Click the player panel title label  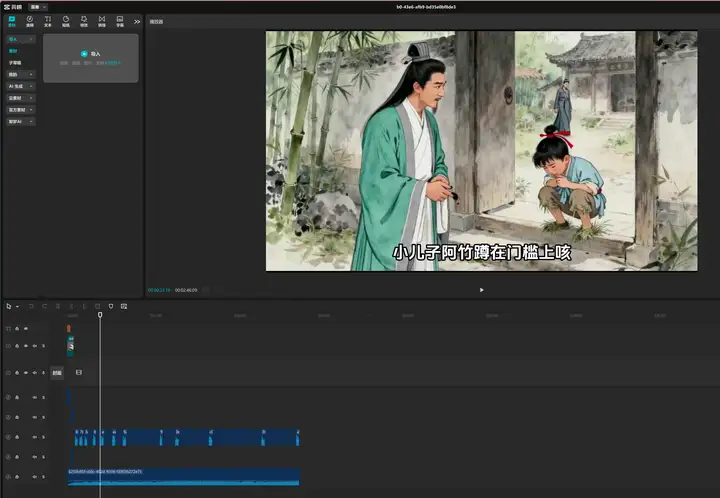point(156,22)
